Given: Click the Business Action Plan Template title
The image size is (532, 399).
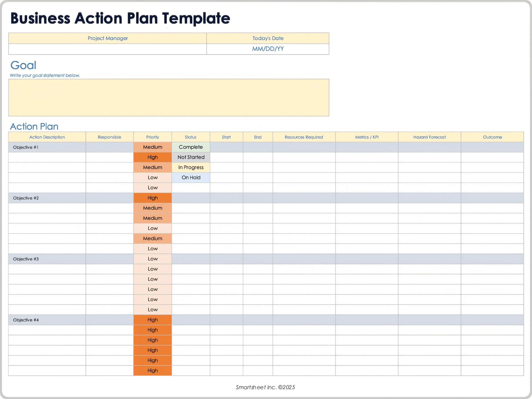Looking at the screenshot, I should pos(120,18).
